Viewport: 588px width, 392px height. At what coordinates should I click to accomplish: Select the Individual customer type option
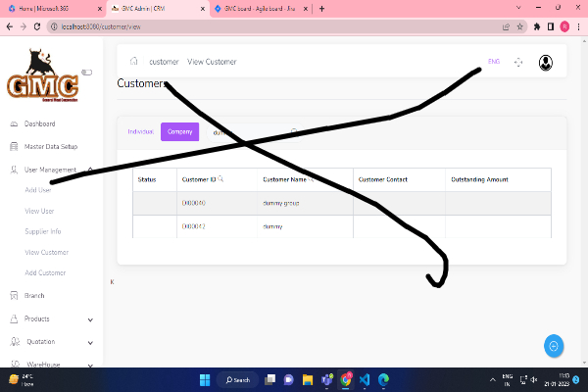[141, 131]
